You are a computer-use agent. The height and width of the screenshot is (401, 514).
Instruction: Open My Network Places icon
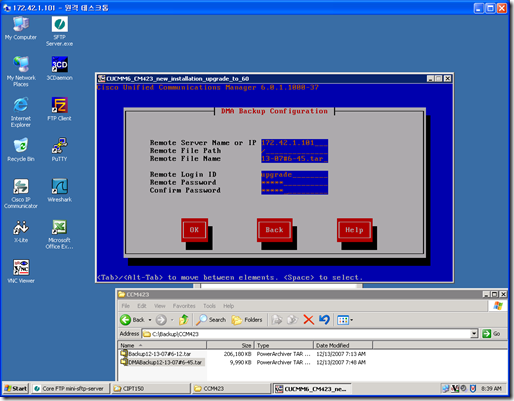(21, 71)
